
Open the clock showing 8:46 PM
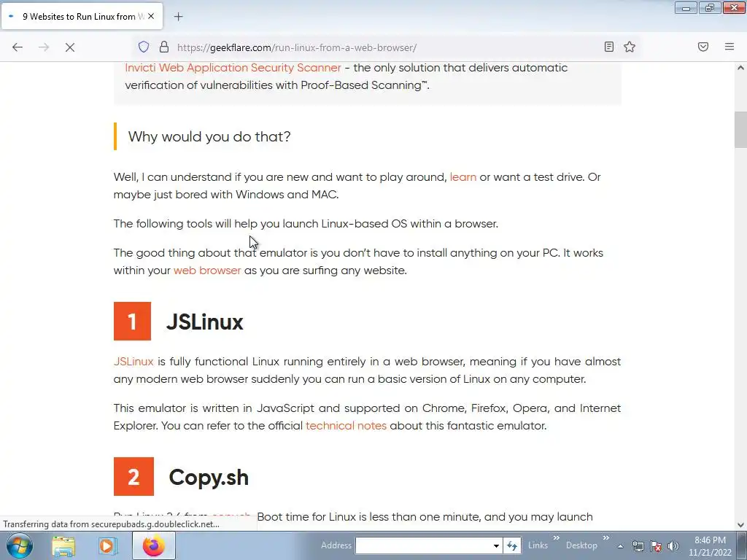(x=710, y=546)
